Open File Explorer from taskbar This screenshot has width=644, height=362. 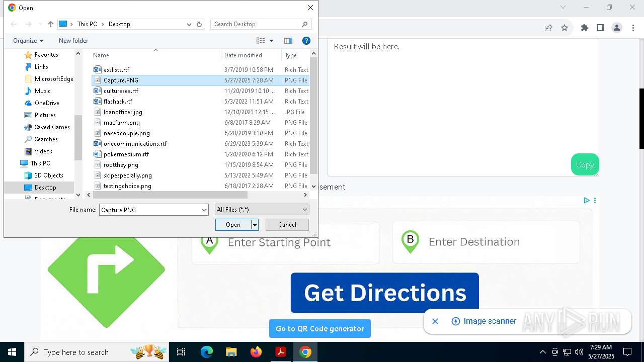tap(231, 352)
